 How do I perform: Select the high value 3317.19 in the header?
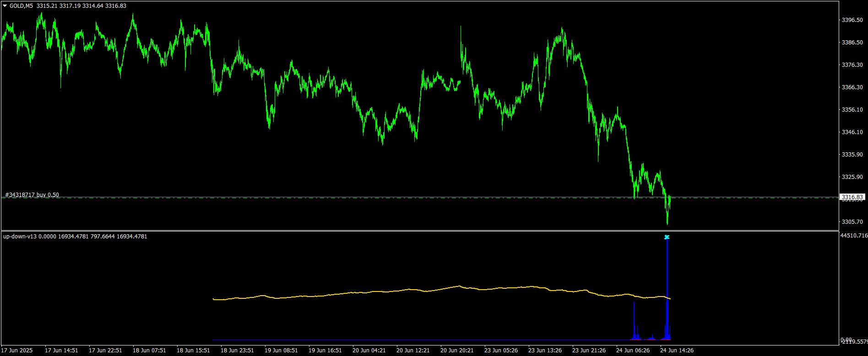[x=70, y=6]
